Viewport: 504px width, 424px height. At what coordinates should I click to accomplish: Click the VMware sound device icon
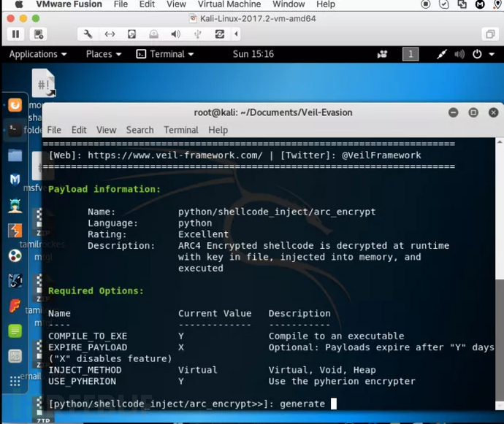[175, 34]
